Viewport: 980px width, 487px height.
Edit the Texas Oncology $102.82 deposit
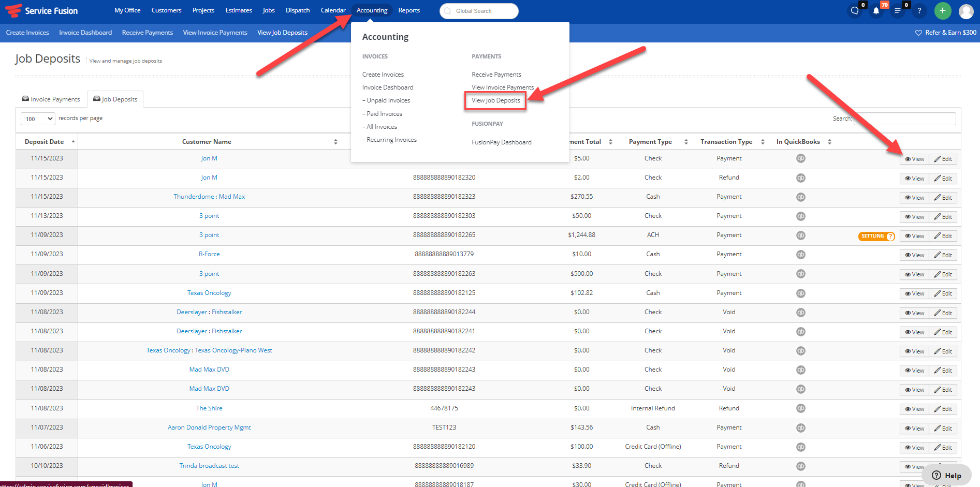[x=943, y=293]
